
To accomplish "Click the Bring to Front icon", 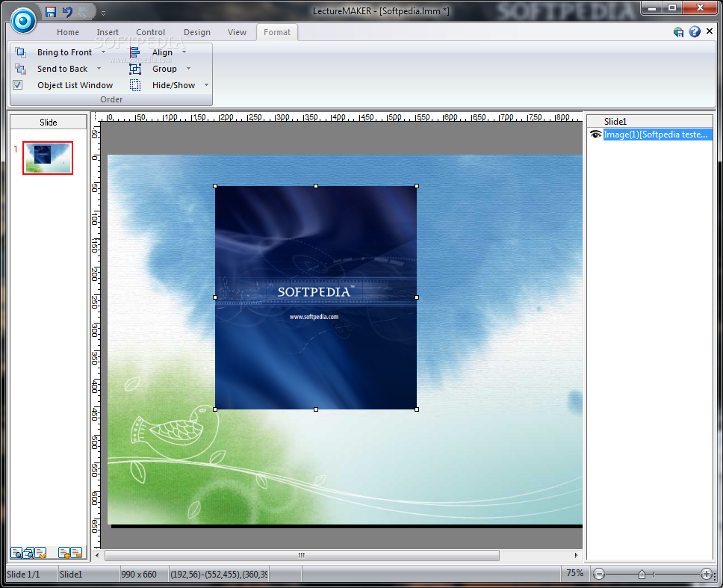I will click(x=20, y=52).
